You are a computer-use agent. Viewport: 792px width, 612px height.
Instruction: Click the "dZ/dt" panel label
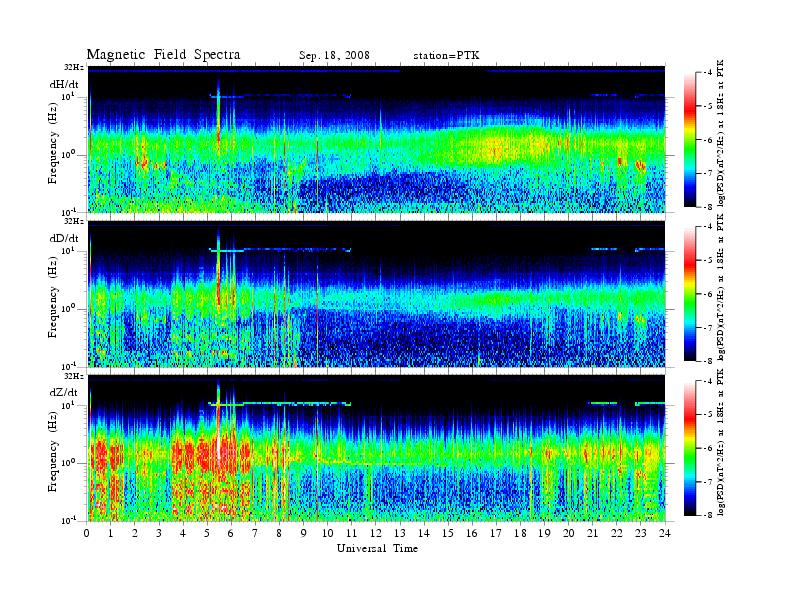64,392
